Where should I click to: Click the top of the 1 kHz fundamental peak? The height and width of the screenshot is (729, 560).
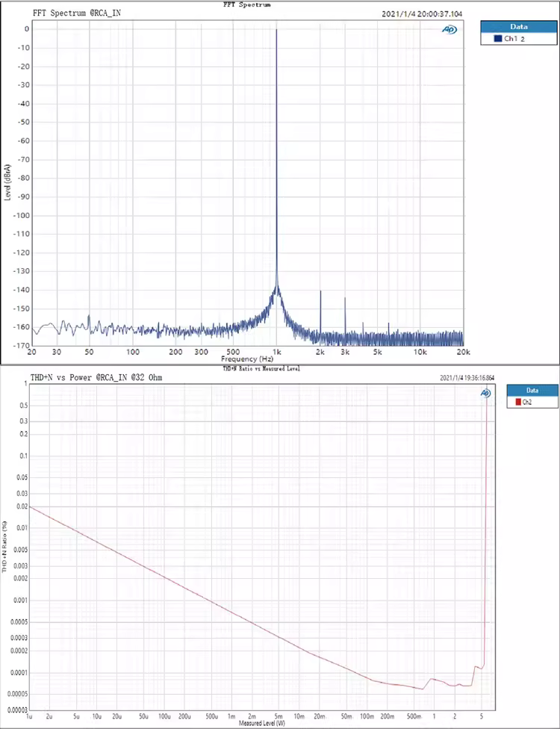(277, 31)
